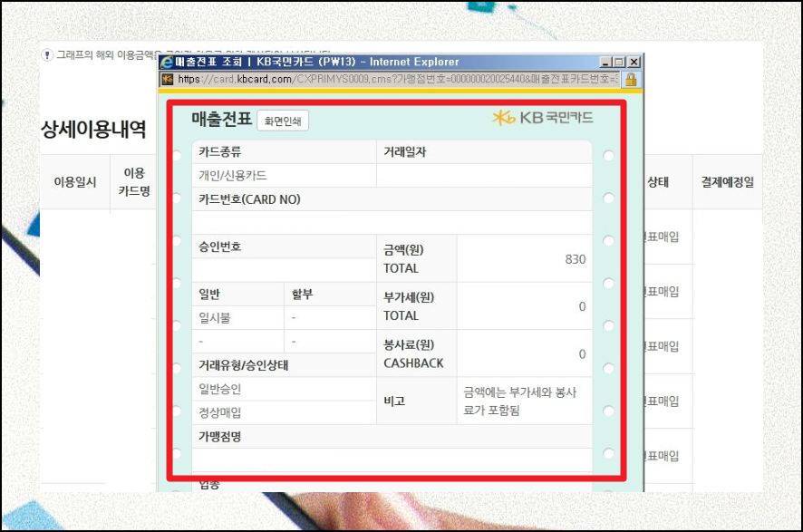The height and width of the screenshot is (532, 803).
Task: Click the popup address bar URL
Action: (x=397, y=80)
